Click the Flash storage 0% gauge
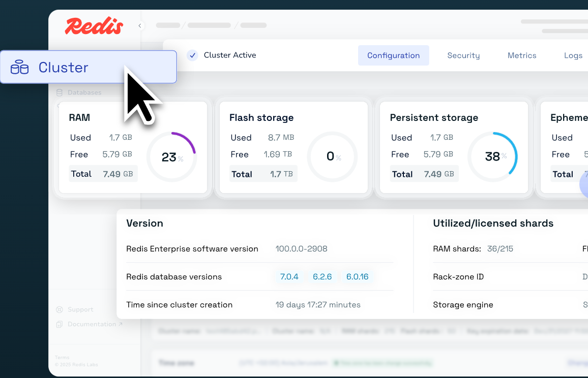588x378 pixels. coord(332,156)
